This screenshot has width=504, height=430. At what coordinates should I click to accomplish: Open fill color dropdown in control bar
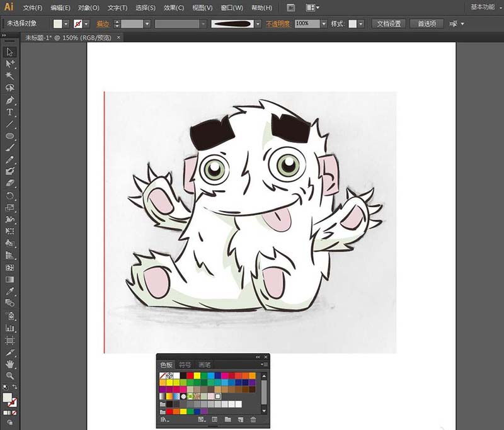pos(66,24)
